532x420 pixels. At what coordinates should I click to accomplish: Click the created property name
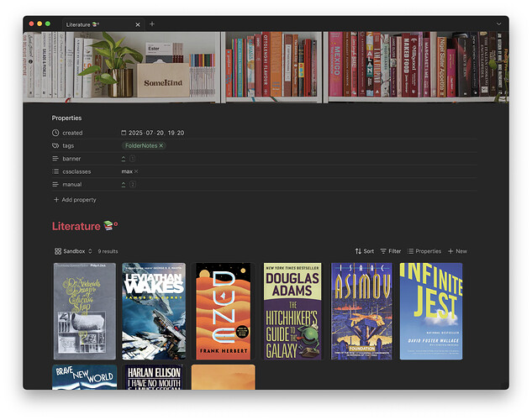[72, 133]
